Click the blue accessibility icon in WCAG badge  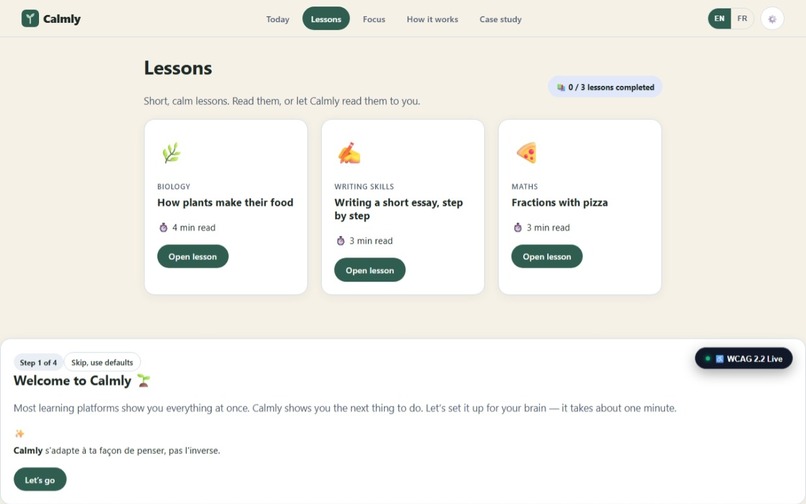click(x=719, y=359)
